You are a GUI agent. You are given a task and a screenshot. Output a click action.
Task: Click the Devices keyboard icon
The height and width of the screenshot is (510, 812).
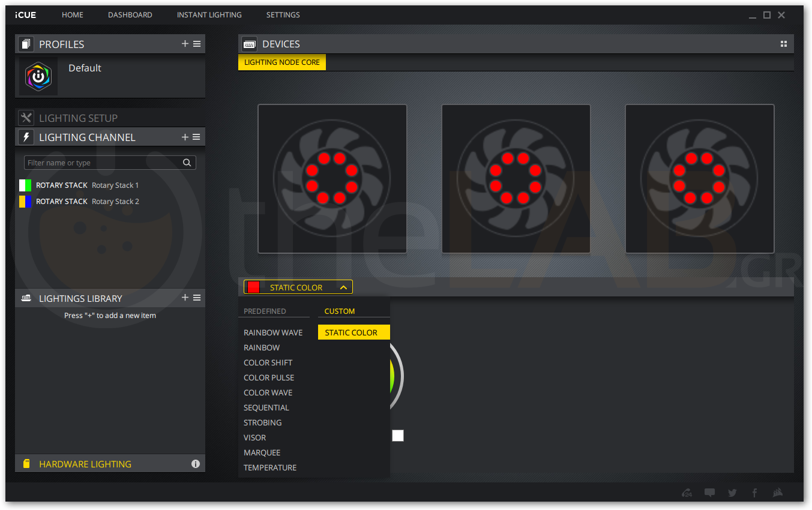coord(249,44)
